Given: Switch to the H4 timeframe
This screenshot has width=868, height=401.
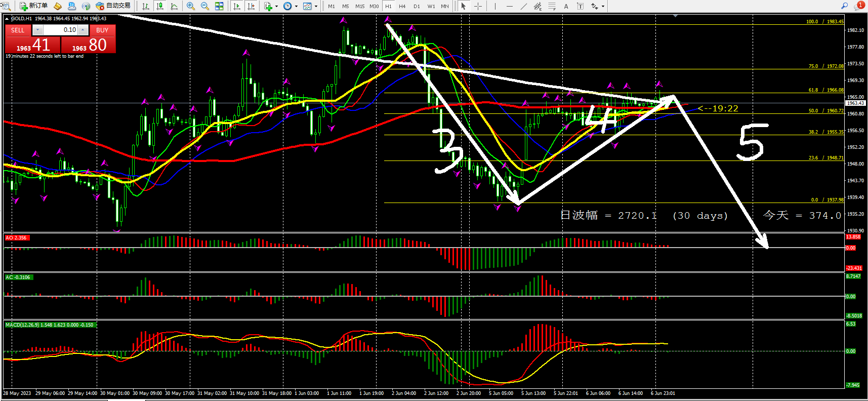Looking at the screenshot, I should (x=402, y=6).
